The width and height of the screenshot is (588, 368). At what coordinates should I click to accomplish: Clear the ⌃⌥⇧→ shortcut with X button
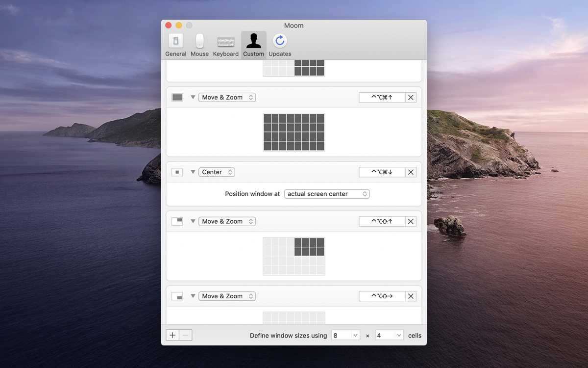click(411, 296)
